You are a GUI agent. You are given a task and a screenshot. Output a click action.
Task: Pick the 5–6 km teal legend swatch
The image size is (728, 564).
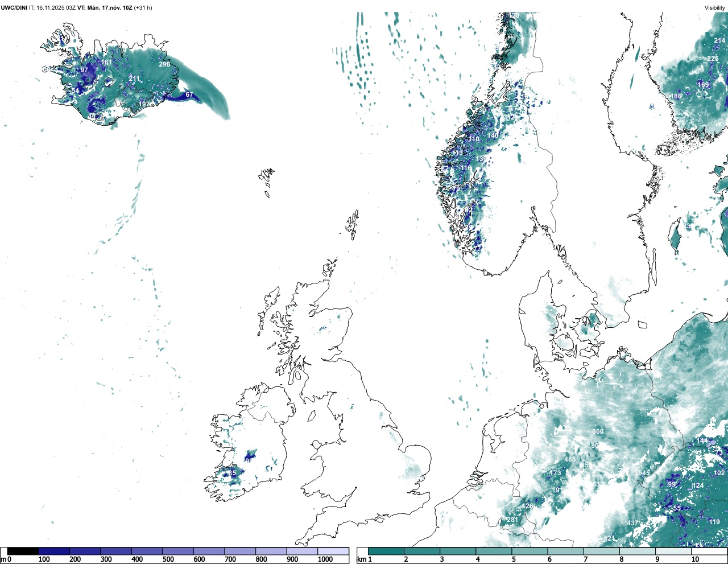(x=530, y=551)
